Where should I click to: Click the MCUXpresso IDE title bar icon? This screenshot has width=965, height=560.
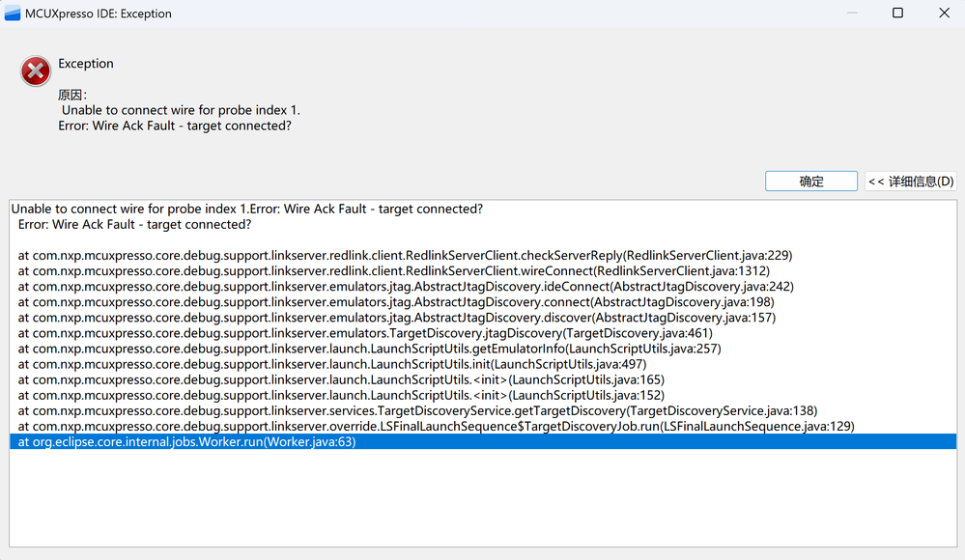(x=13, y=13)
